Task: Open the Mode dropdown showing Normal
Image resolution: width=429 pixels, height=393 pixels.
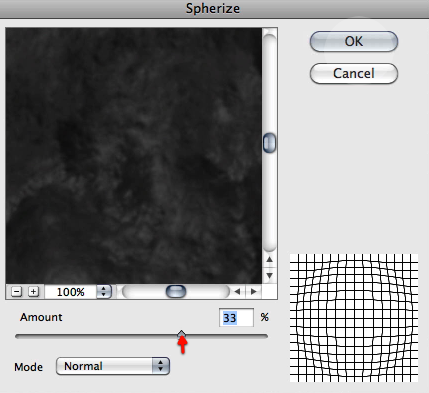Action: click(113, 366)
